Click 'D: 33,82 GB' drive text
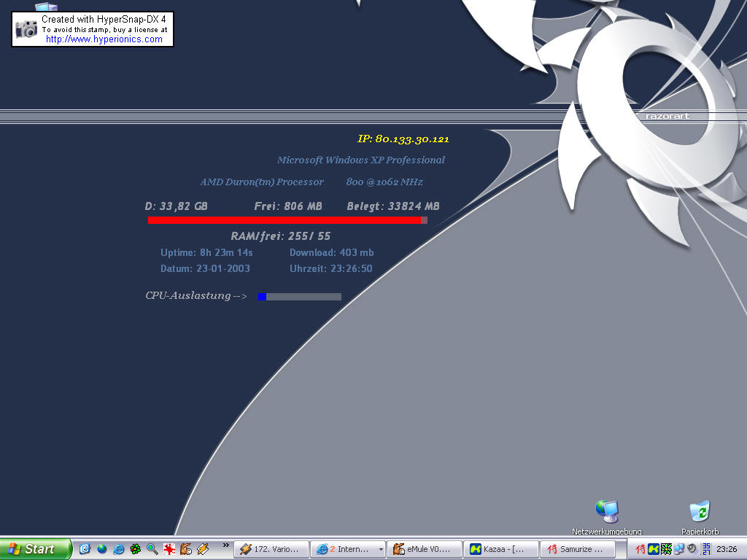 point(177,206)
